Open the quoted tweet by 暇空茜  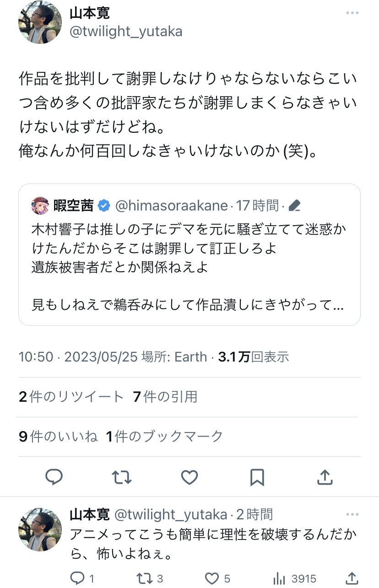[x=189, y=265]
